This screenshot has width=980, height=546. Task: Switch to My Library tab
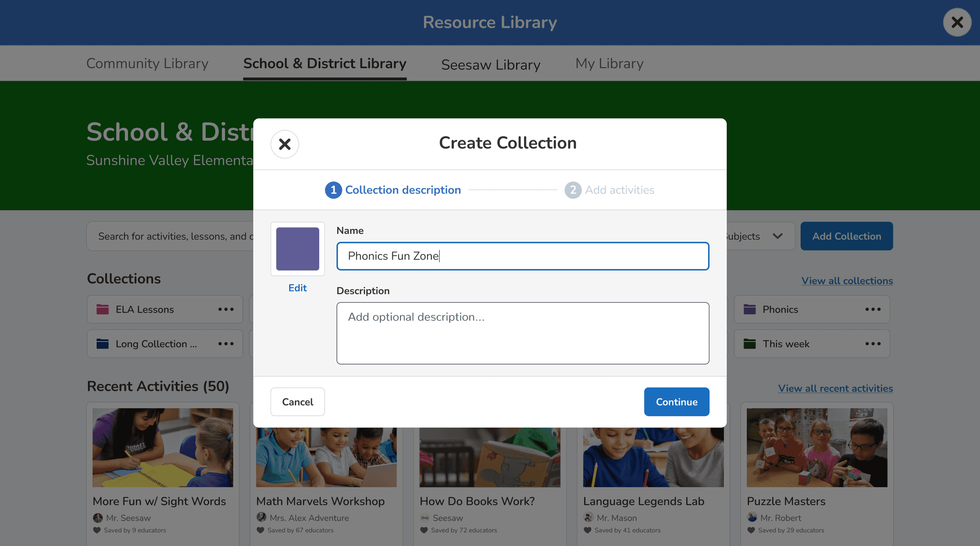pyautogui.click(x=609, y=64)
